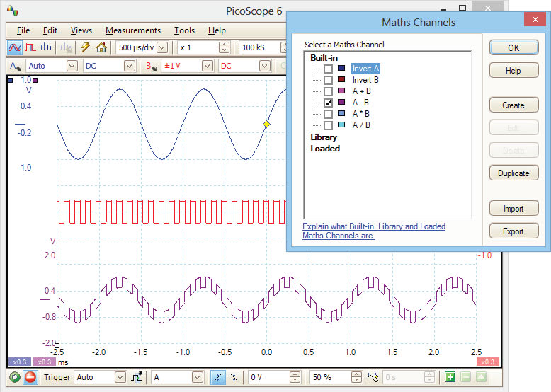This screenshot has width=551, height=392.
Task: Click Help button in Maths Channels dialog
Action: 513,71
